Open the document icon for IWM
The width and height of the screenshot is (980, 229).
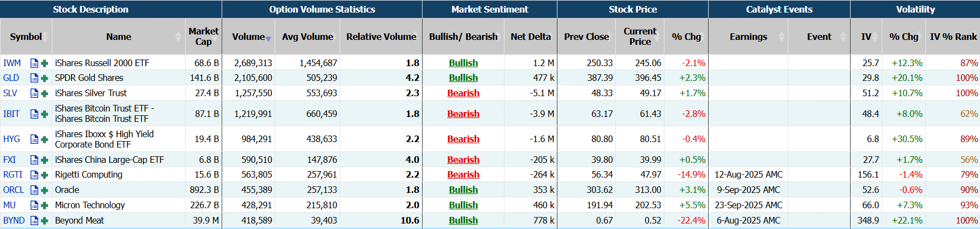(x=34, y=63)
